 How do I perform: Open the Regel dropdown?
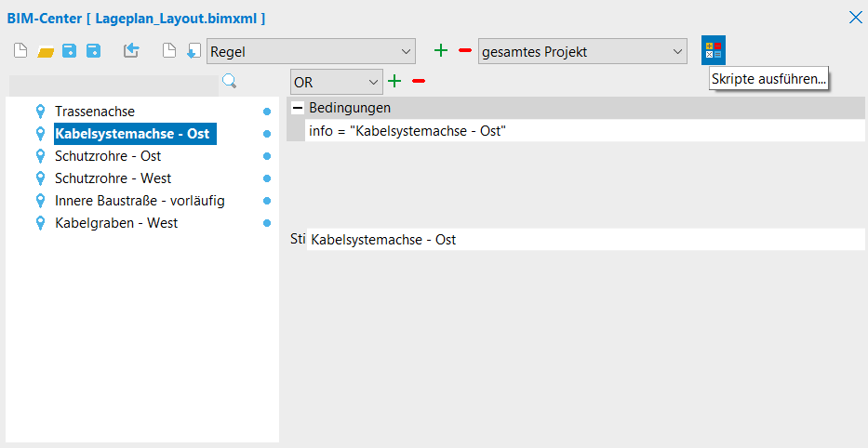click(312, 52)
